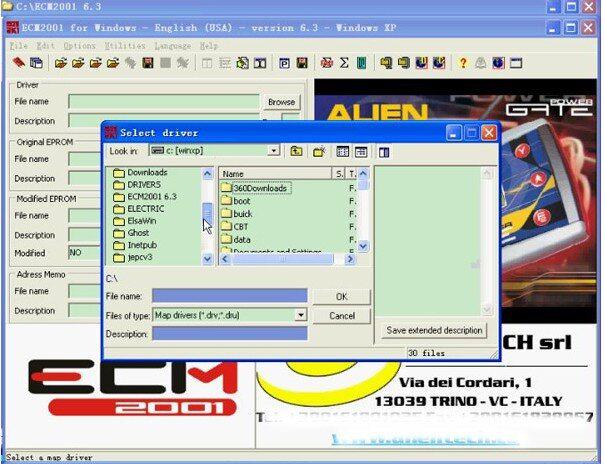The width and height of the screenshot is (605, 464).
Task: Click the blue P window toolbar icon
Action: [x=284, y=63]
